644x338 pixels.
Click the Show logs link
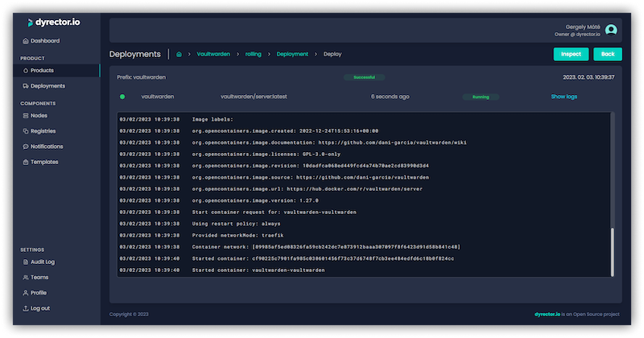click(x=563, y=97)
